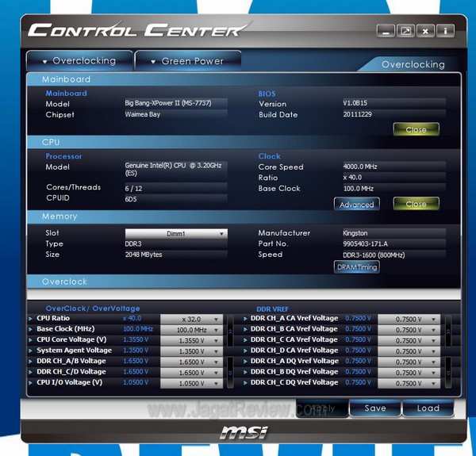The height and width of the screenshot is (456, 476).
Task: Close Control Center with the X icon
Action: (425, 31)
